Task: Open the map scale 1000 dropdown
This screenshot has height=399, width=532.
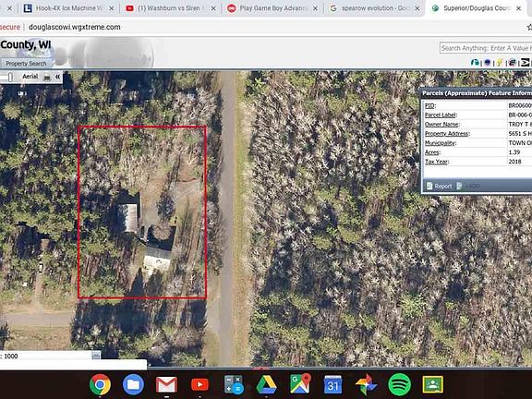Action: (96, 356)
